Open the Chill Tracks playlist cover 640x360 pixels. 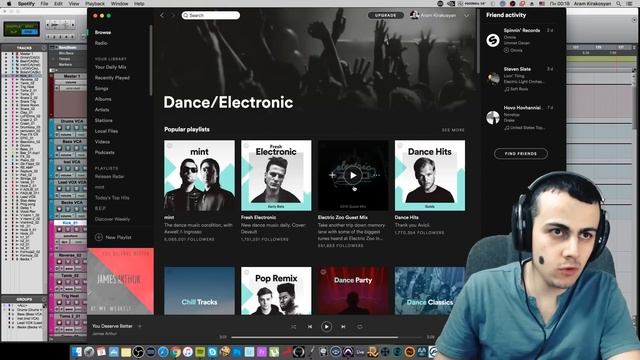[199, 291]
